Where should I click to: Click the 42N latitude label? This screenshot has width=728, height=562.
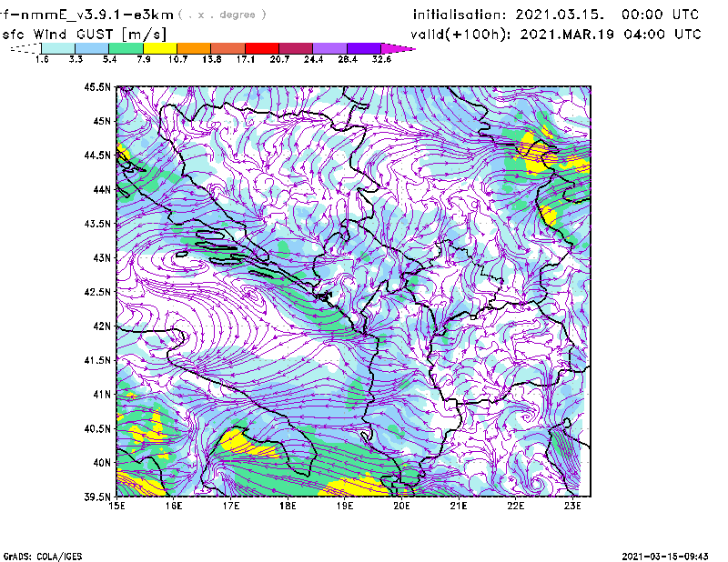[x=102, y=326]
